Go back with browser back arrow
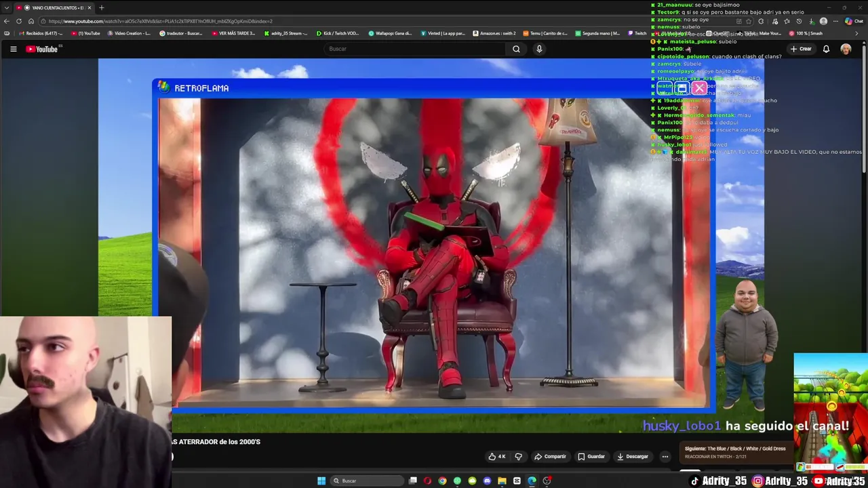The height and width of the screenshot is (488, 868). pos(7,21)
